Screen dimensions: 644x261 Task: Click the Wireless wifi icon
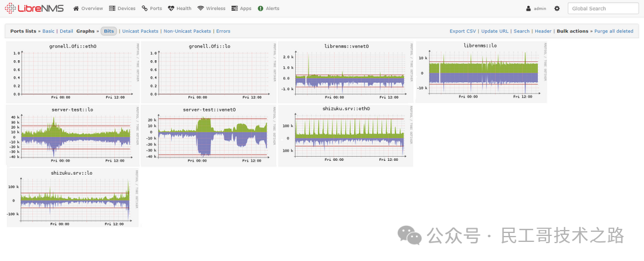[200, 8]
